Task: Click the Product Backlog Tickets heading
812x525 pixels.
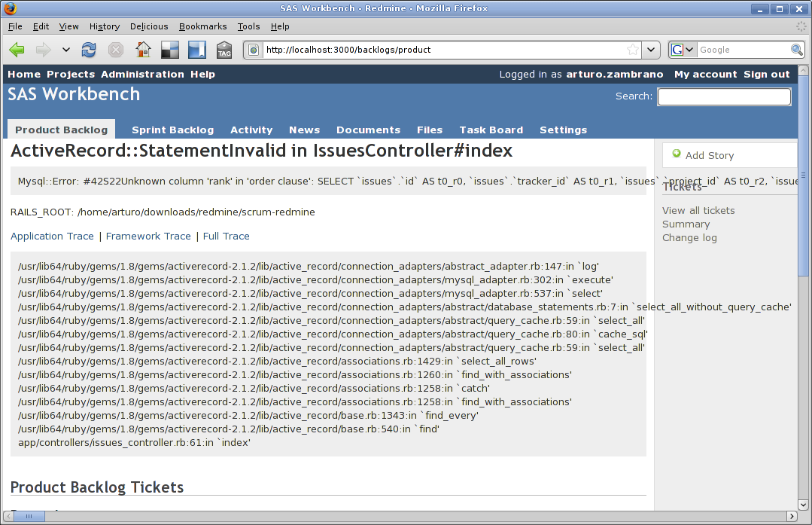Action: tap(97, 487)
